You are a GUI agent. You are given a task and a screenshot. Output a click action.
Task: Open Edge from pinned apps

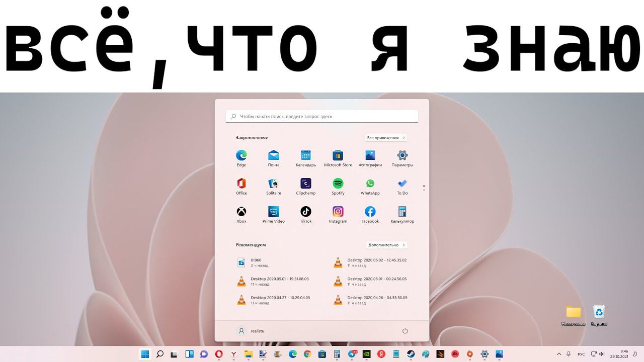click(x=242, y=158)
